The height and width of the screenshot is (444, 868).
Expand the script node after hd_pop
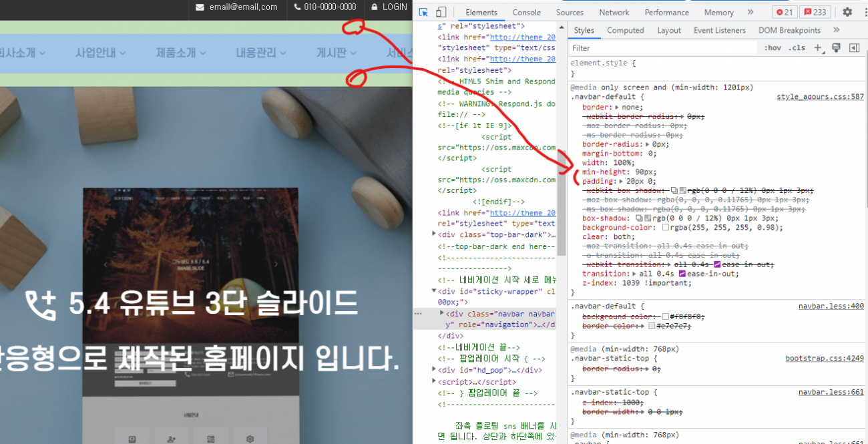point(435,381)
